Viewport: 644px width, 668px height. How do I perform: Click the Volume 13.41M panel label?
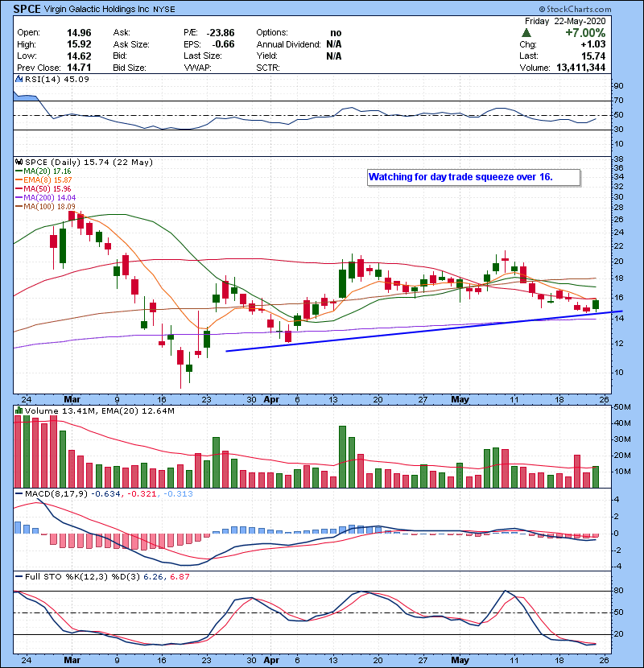60,411
